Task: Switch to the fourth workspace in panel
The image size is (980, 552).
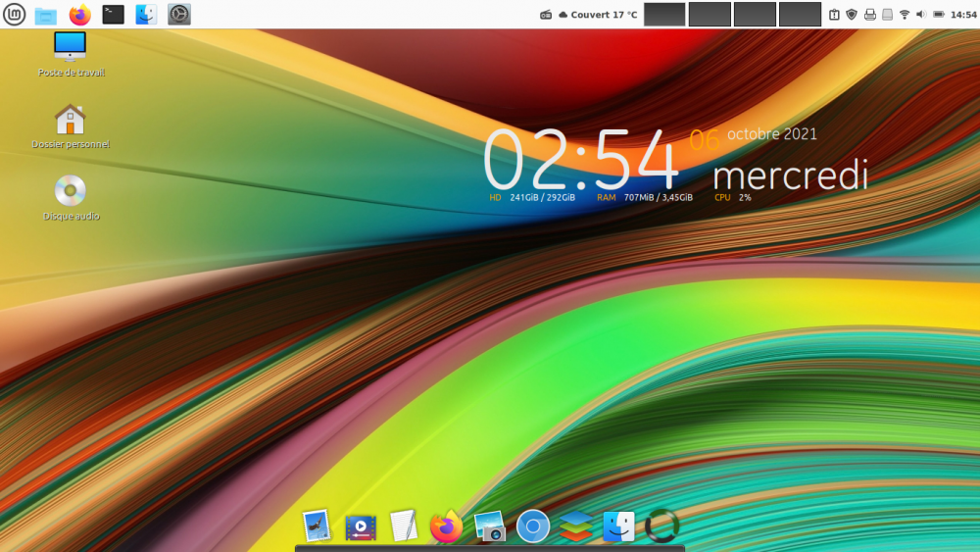Action: 800,15
